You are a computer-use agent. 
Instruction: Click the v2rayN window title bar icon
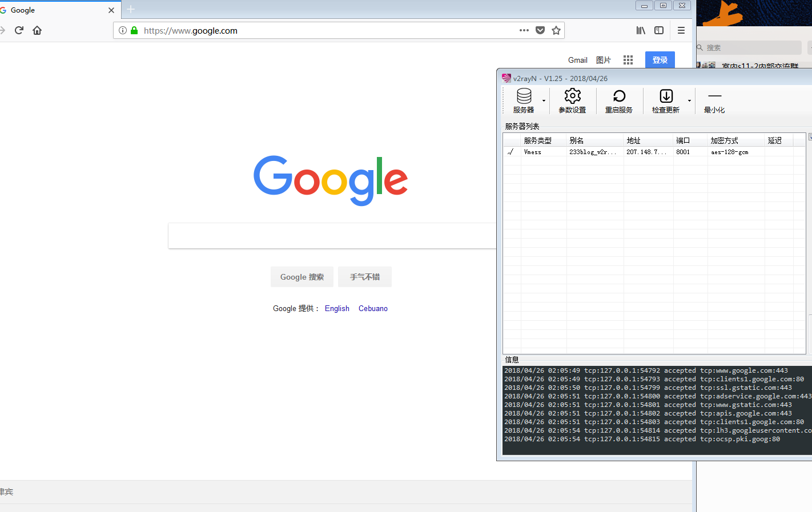click(x=507, y=78)
